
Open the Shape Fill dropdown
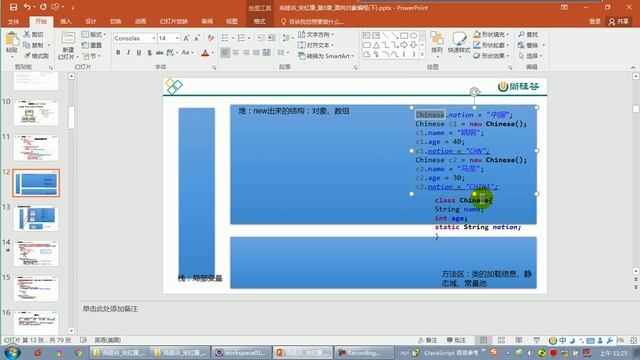(508, 34)
